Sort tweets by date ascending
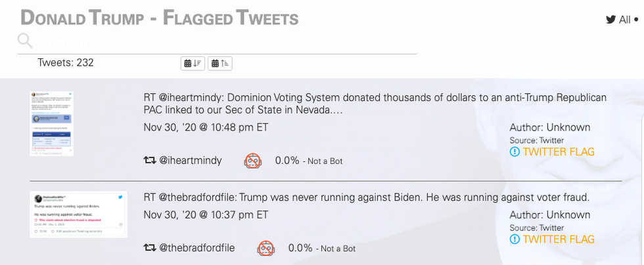The image size is (644, 265). [220, 63]
